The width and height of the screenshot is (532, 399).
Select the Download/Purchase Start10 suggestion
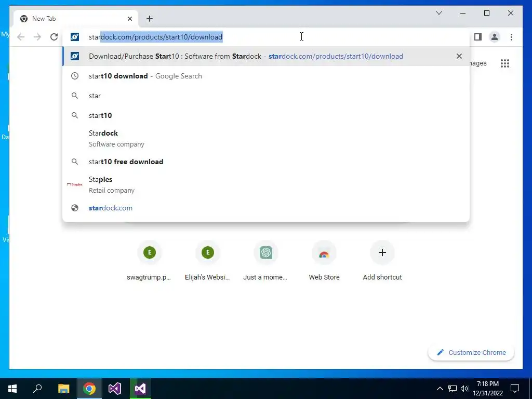point(266,56)
